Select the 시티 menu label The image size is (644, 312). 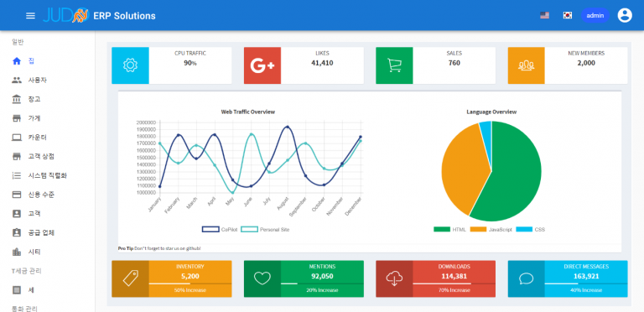pos(34,252)
